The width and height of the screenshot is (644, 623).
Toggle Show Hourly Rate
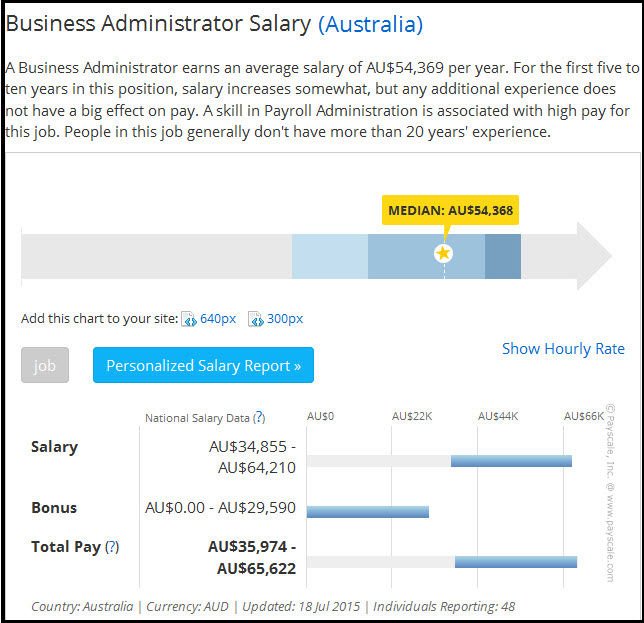click(563, 348)
